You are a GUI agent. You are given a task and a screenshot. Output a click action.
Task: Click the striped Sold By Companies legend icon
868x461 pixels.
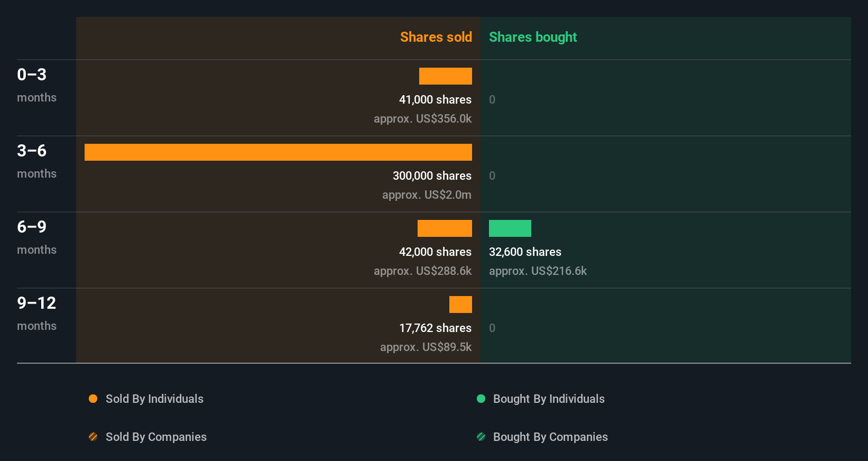(x=93, y=437)
